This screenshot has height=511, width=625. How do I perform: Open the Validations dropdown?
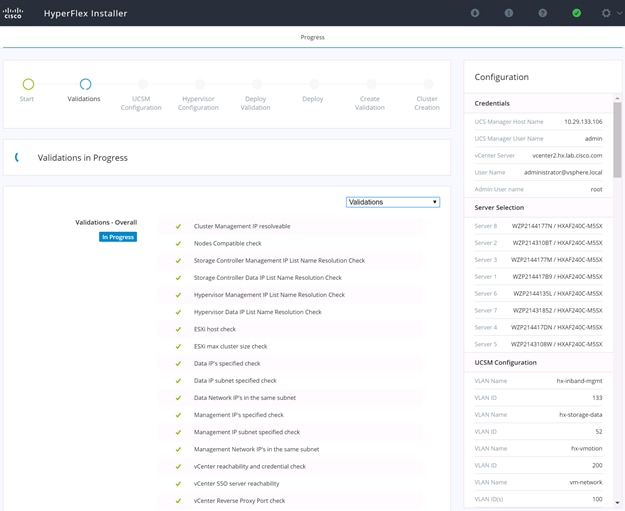click(393, 202)
